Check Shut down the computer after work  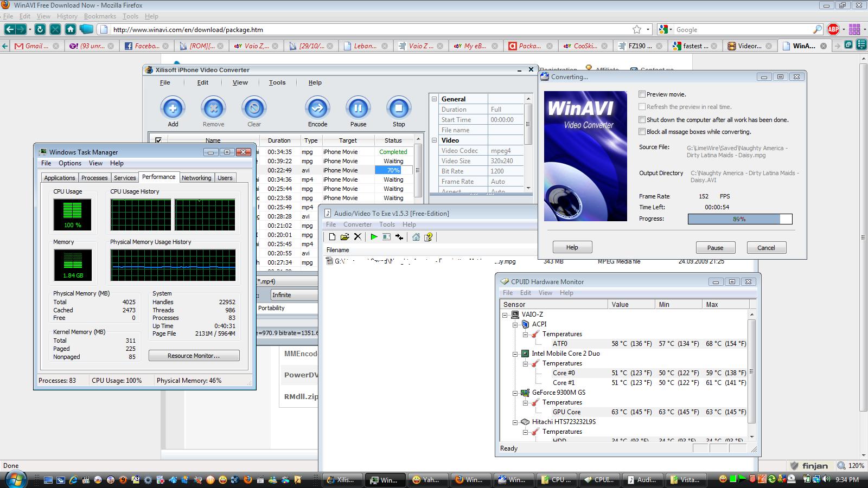click(x=642, y=120)
